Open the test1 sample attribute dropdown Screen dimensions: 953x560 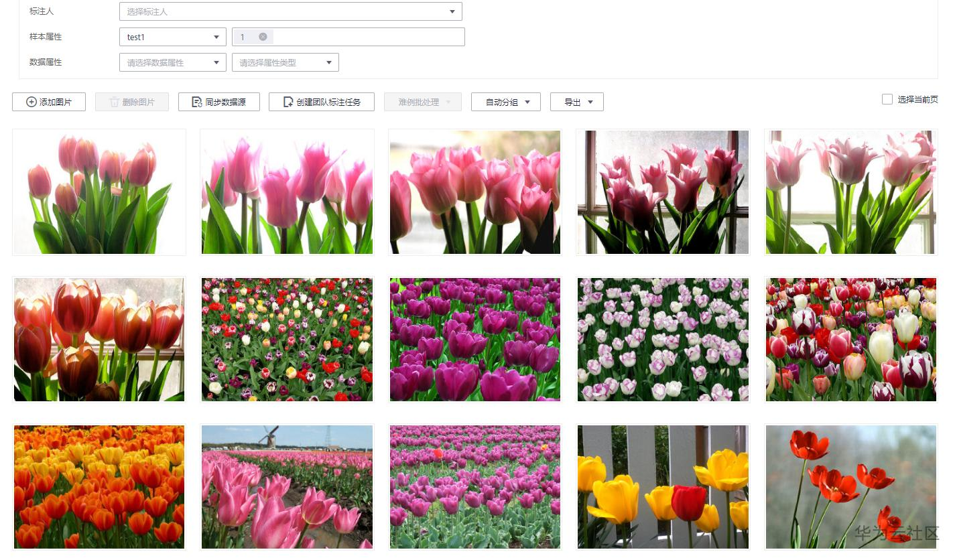[x=216, y=37]
